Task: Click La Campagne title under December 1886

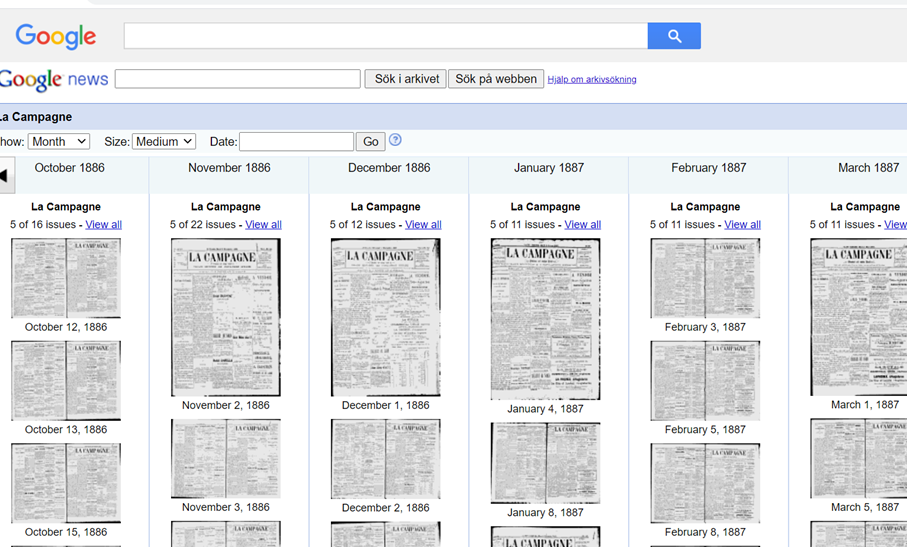Action: tap(385, 206)
